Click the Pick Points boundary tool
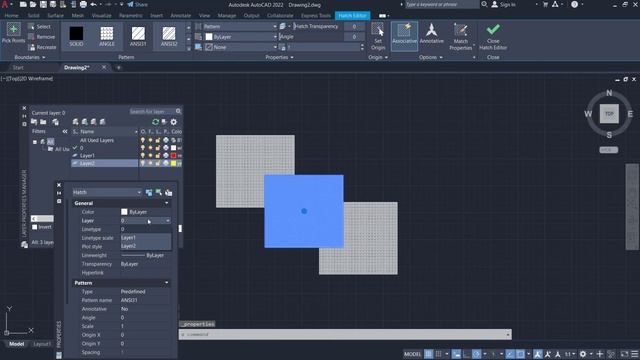Viewport: 640px width, 360px height. [13, 33]
